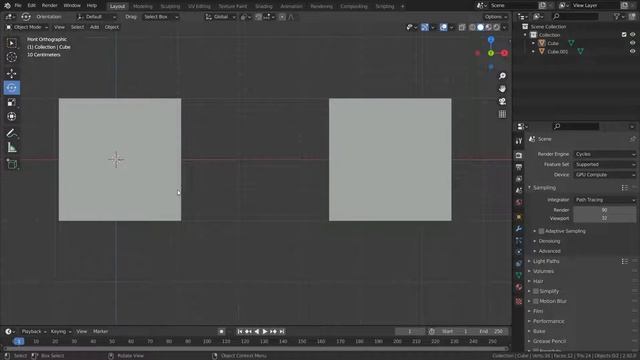Open the timeline Playback menu
This screenshot has width=640, height=360.
click(x=33, y=331)
